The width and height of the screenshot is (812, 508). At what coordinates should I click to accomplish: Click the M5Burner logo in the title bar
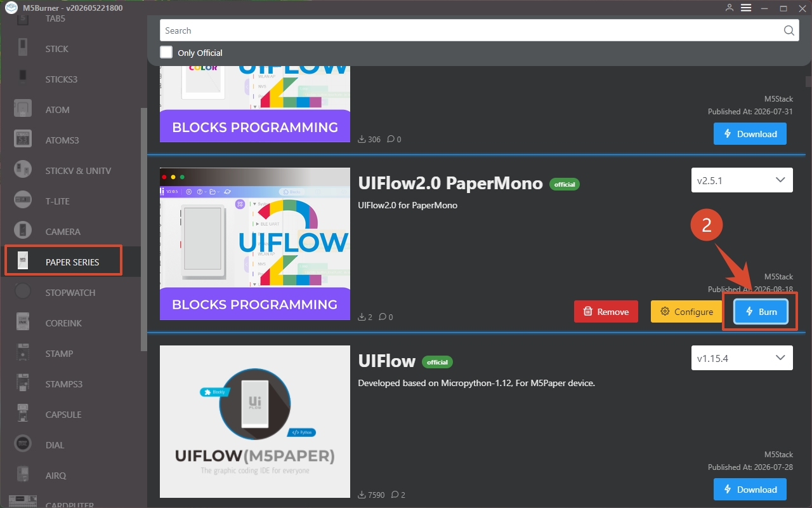(11, 8)
